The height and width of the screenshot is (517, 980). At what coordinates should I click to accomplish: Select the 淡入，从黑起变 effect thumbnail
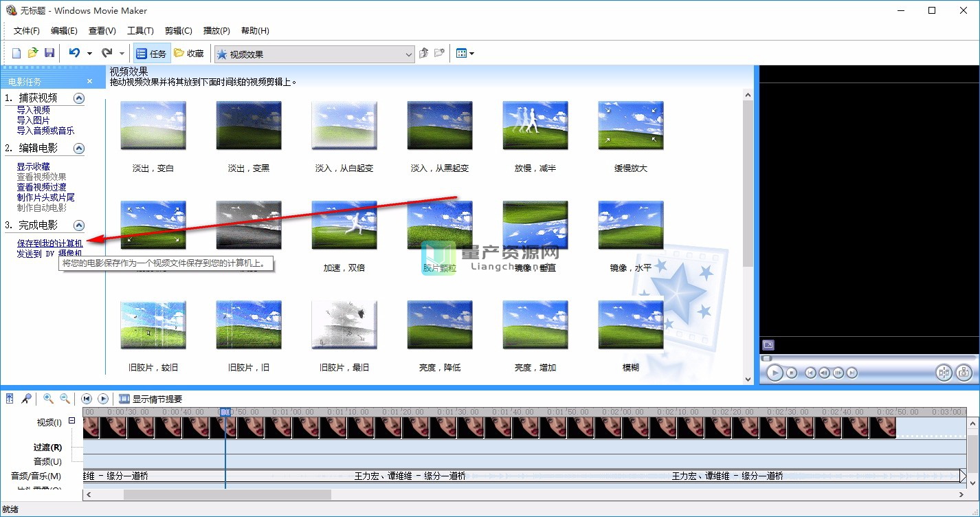tap(439, 125)
